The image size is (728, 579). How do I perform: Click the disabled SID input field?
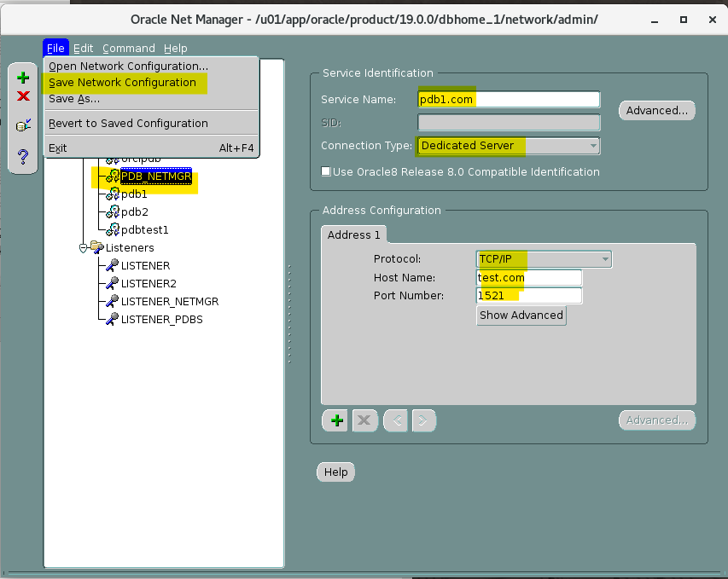coord(509,123)
